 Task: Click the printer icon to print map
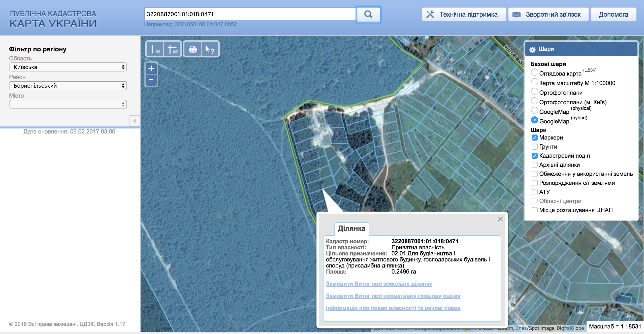coord(193,49)
